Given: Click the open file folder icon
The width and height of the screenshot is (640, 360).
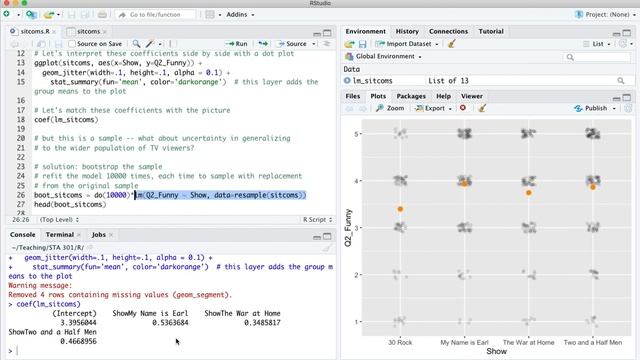Looking at the screenshot, I should pos(49,15).
